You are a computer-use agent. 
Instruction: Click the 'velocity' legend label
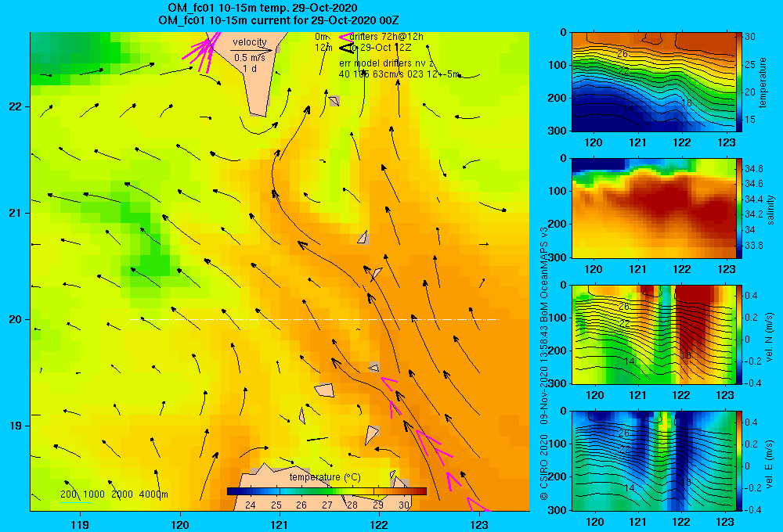tap(250, 42)
